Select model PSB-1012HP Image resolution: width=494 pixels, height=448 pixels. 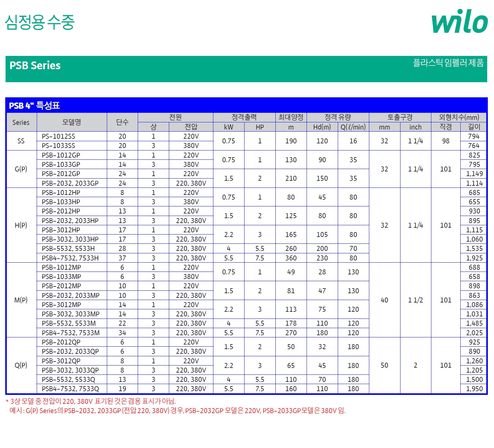(61, 192)
